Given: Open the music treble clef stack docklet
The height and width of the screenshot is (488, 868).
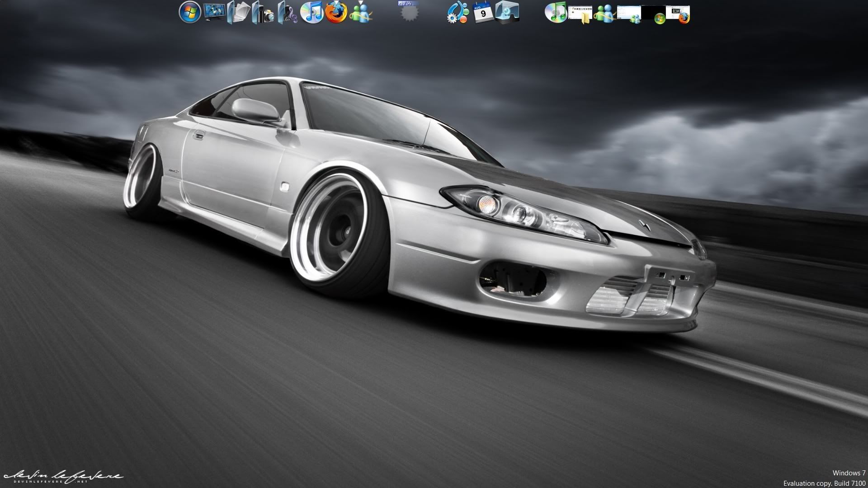Looking at the screenshot, I should point(288,13).
